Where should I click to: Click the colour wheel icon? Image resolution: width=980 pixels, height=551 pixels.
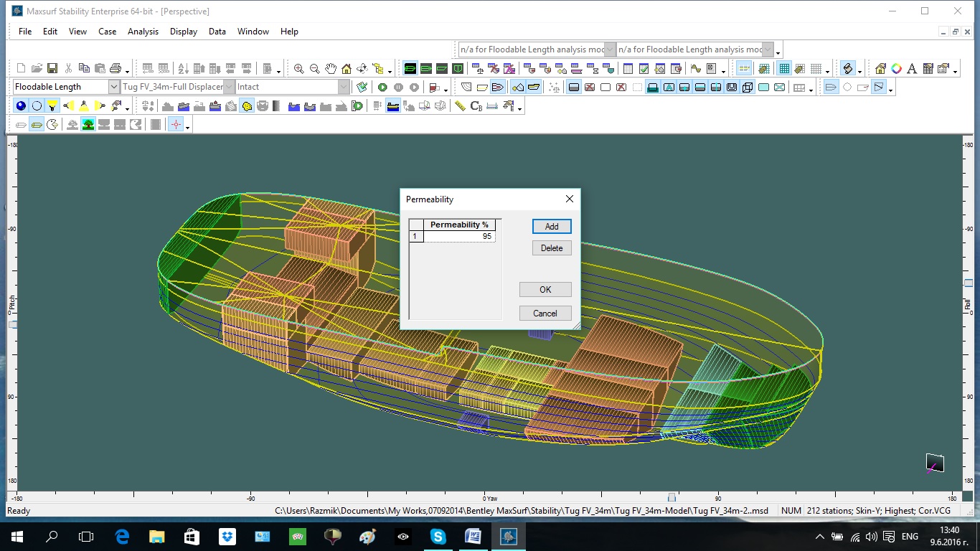896,69
